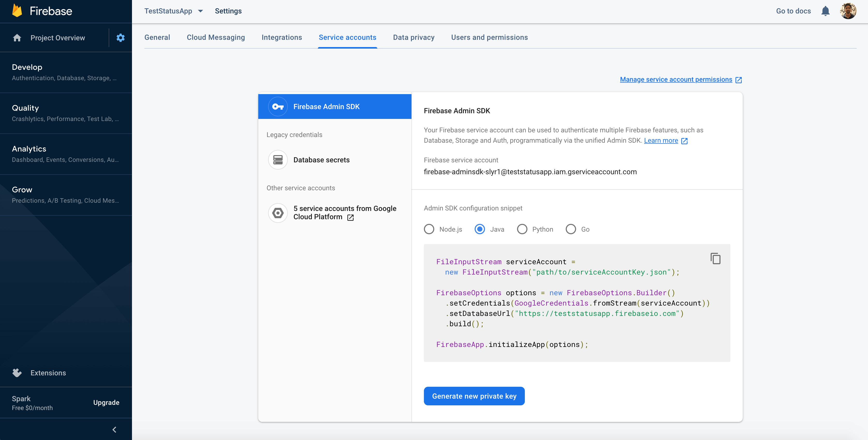Image resolution: width=868 pixels, height=440 pixels.
Task: Expand the Develop section
Action: coord(66,72)
